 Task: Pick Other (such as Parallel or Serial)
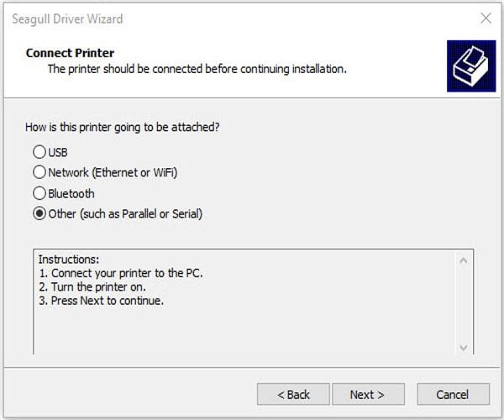pyautogui.click(x=39, y=213)
